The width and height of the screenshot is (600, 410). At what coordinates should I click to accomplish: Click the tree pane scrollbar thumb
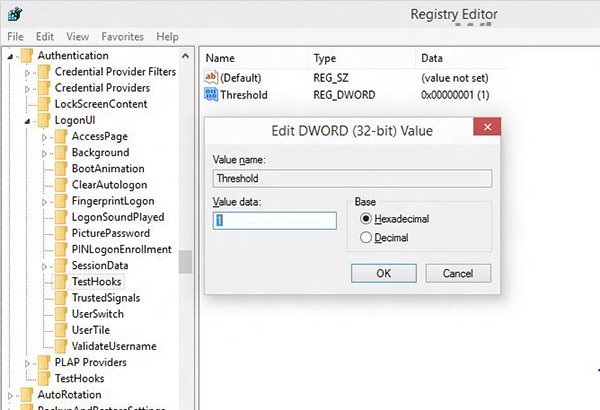pos(186,262)
